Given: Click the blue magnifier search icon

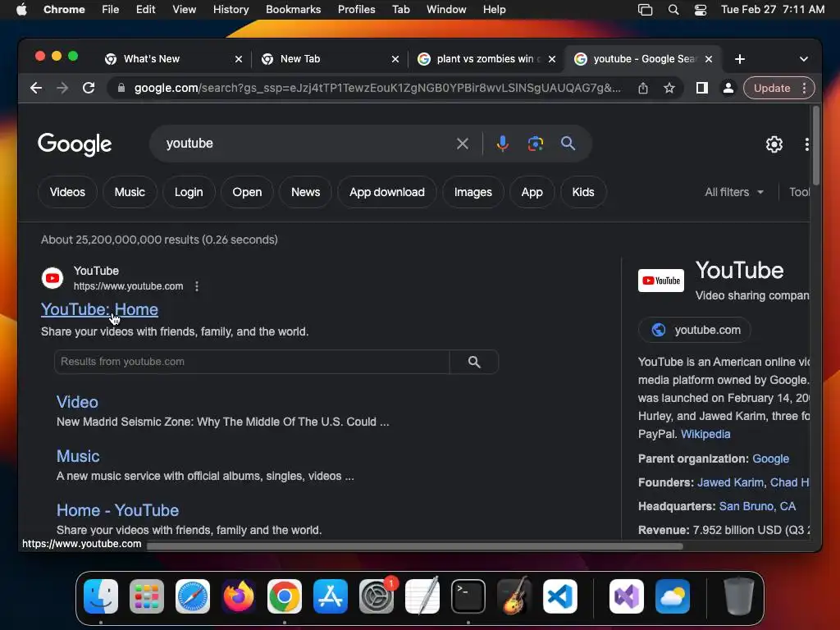Looking at the screenshot, I should (568, 143).
